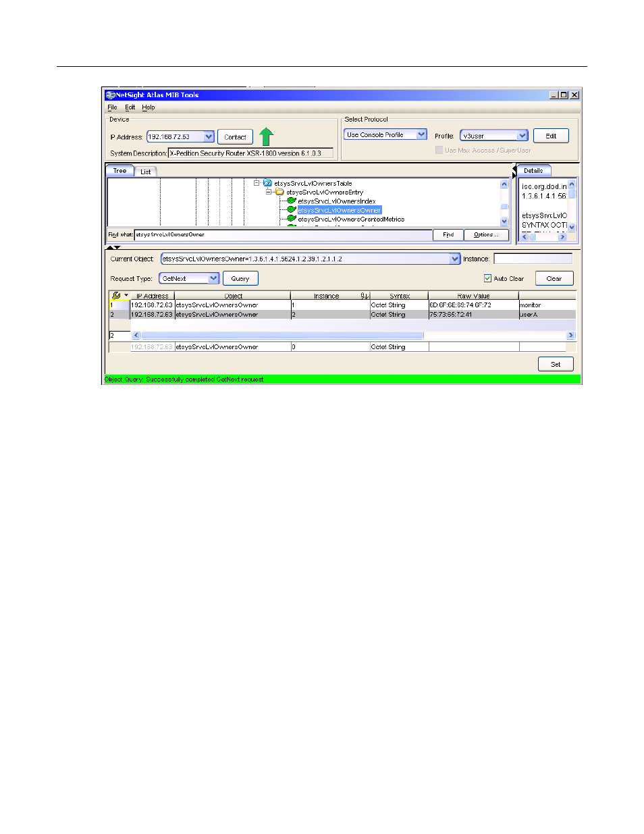Screen dimensions: 644x834
Task: Click the row count field showing 2
Action: pos(119,335)
